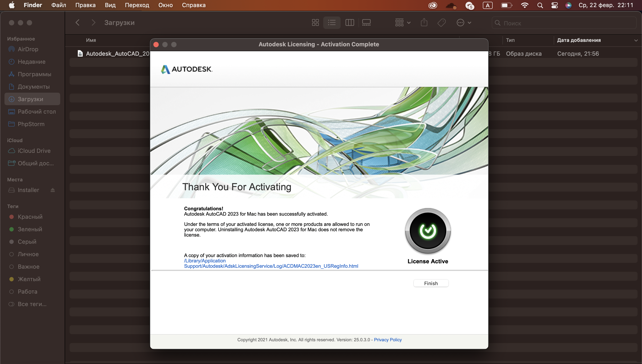Click the Finder Поиск search field

[564, 23]
